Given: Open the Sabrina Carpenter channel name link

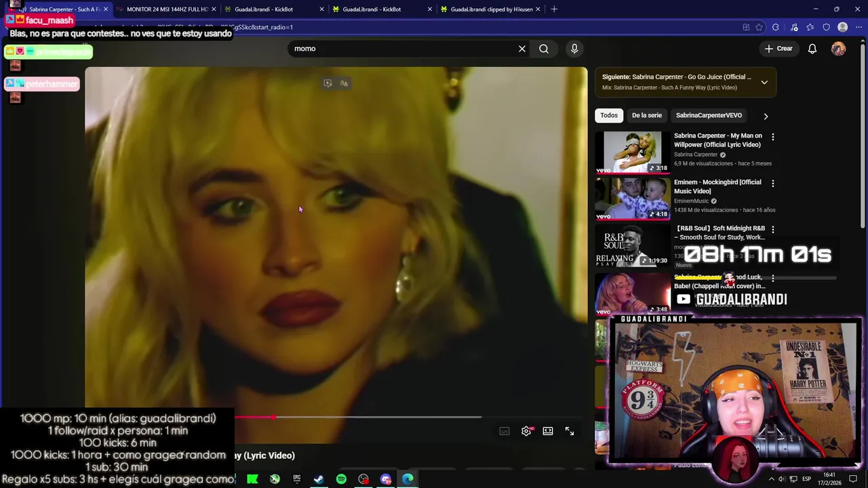Looking at the screenshot, I should 696,155.
